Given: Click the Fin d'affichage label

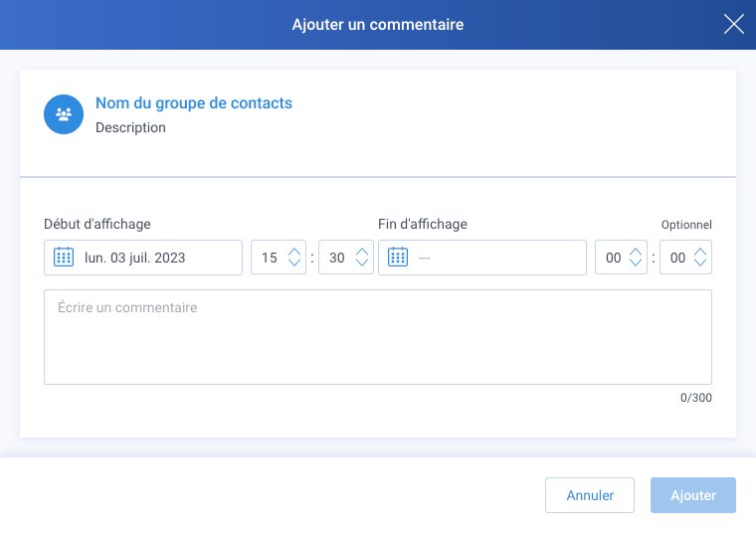Looking at the screenshot, I should pyautogui.click(x=423, y=224).
